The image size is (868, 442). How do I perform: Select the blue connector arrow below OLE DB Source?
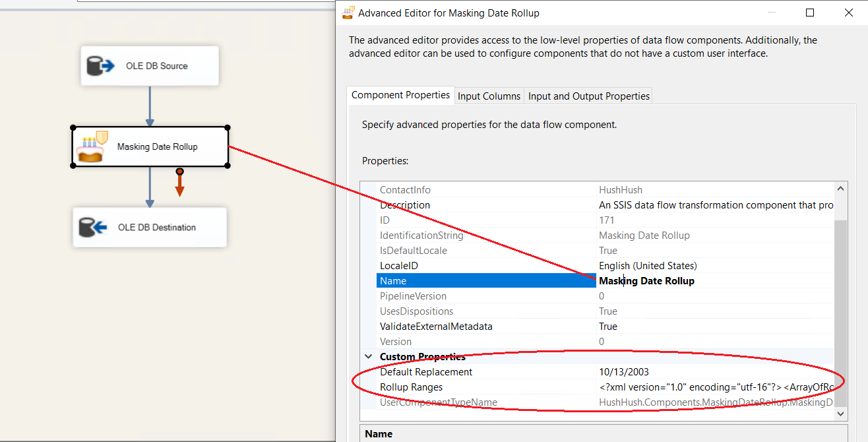click(150, 106)
